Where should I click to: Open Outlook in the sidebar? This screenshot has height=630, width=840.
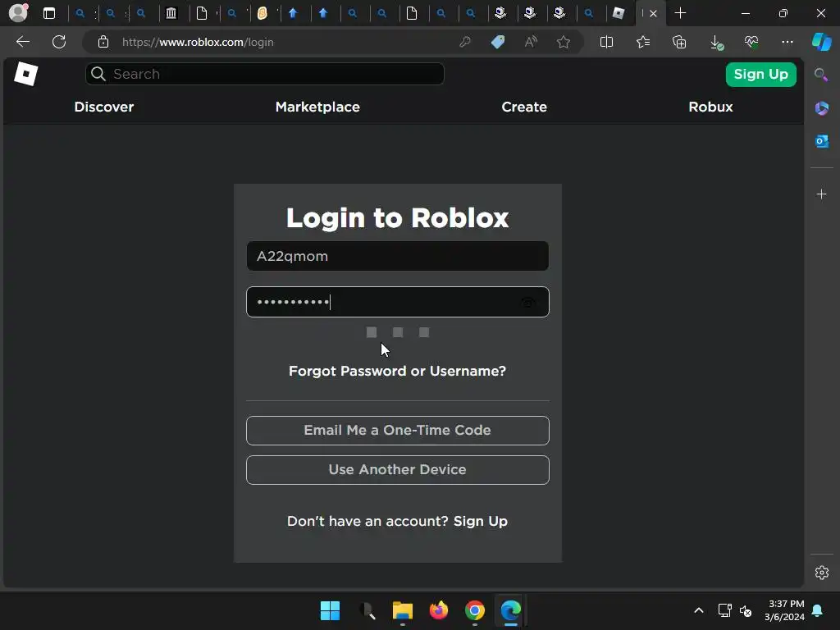tap(822, 141)
